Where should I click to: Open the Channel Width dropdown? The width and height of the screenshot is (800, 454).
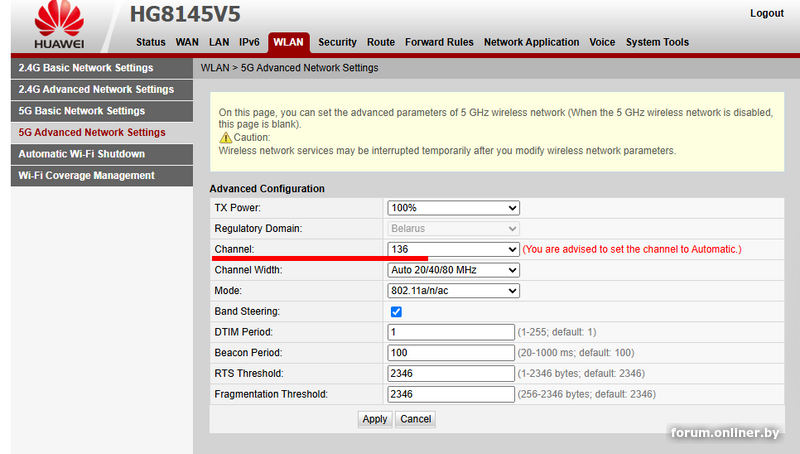click(x=453, y=270)
